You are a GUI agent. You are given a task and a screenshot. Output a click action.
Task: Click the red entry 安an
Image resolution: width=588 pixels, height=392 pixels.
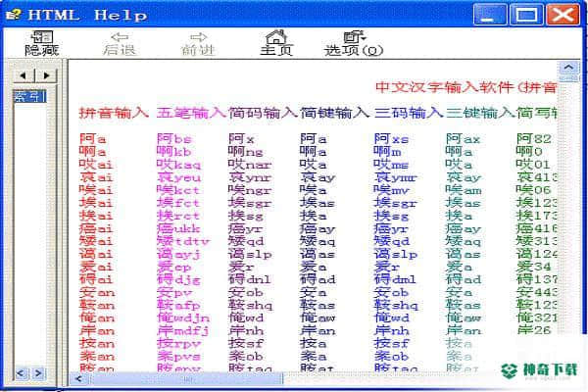coord(97,292)
